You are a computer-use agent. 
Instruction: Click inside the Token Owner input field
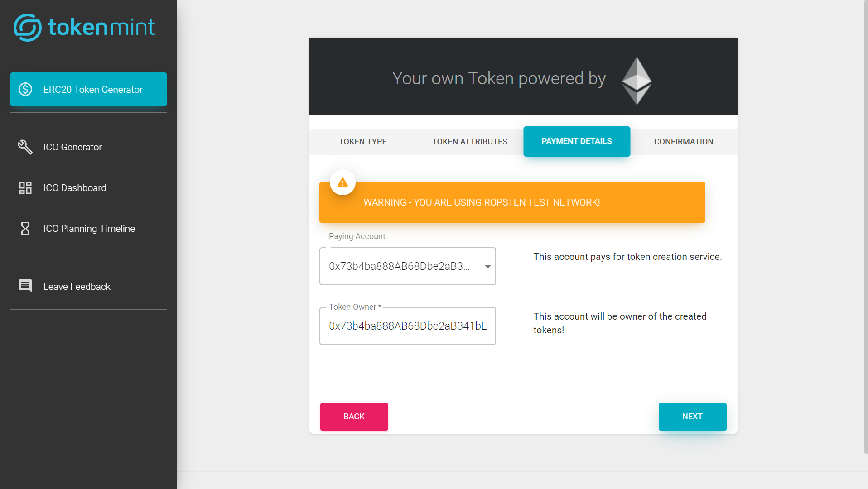point(407,326)
